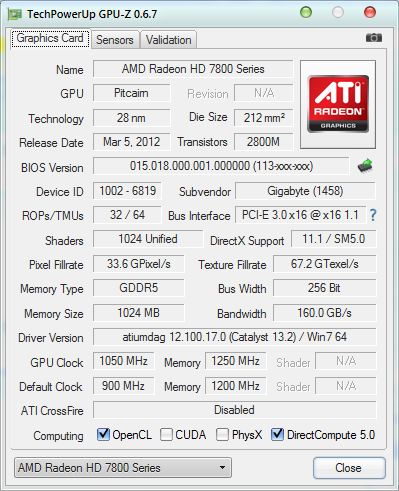Click the Bus Interface question mark icon
Image resolution: width=399 pixels, height=491 pixels.
point(373,215)
